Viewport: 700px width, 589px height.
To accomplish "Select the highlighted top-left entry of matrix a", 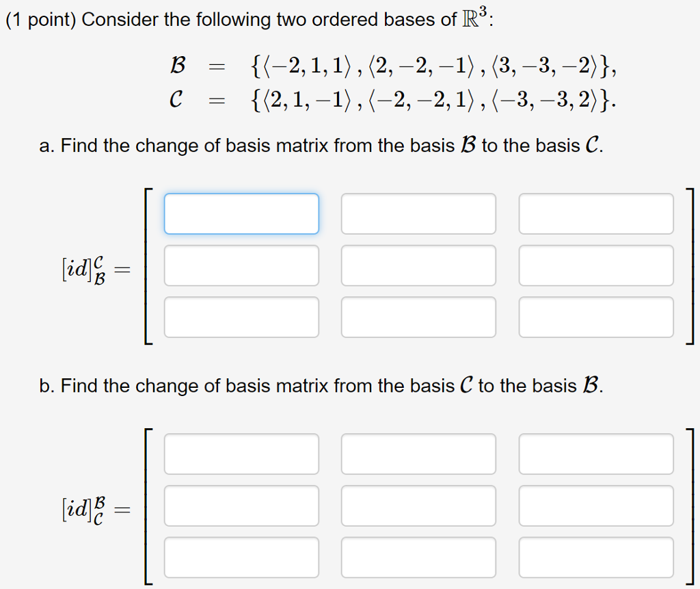I will point(241,213).
